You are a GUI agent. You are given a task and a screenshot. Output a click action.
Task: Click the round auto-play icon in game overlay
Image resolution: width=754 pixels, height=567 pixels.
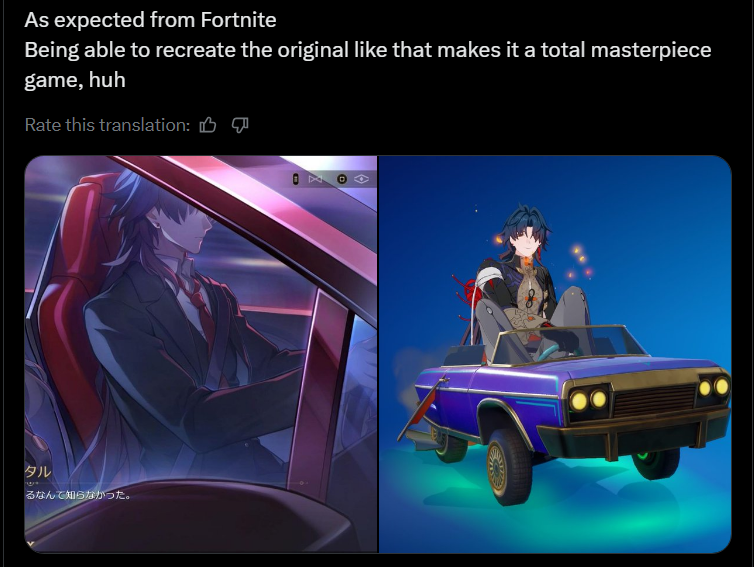pos(341,179)
